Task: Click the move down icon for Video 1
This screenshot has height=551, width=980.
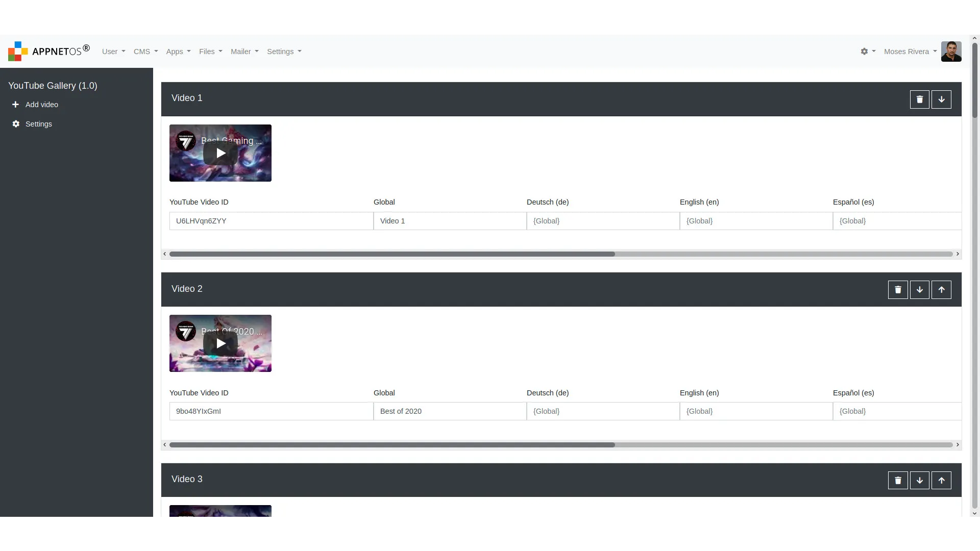Action: click(x=941, y=99)
